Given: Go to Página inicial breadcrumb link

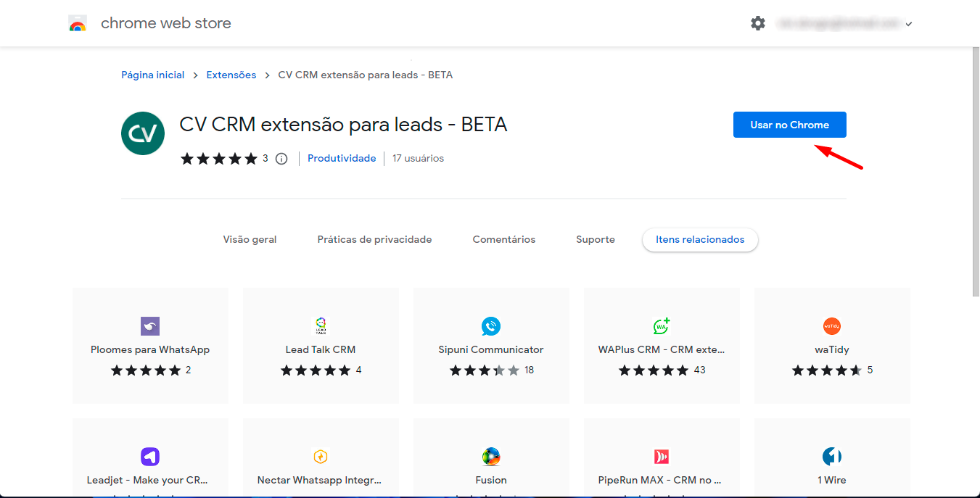Looking at the screenshot, I should click(153, 75).
